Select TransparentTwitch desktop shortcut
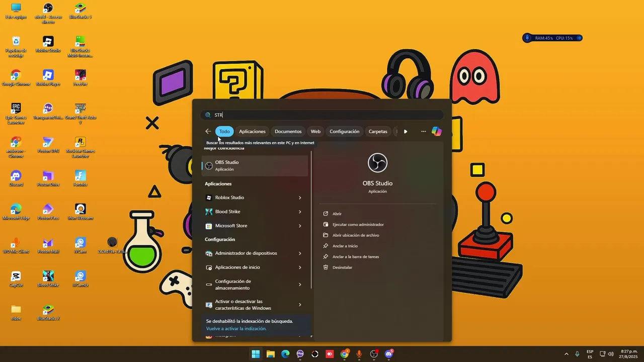 48,112
